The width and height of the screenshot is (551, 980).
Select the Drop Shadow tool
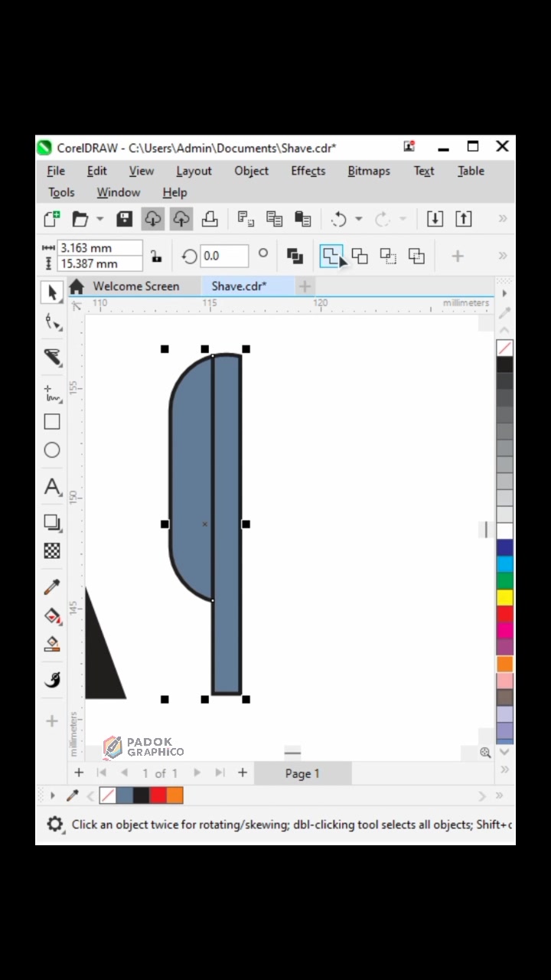click(52, 523)
